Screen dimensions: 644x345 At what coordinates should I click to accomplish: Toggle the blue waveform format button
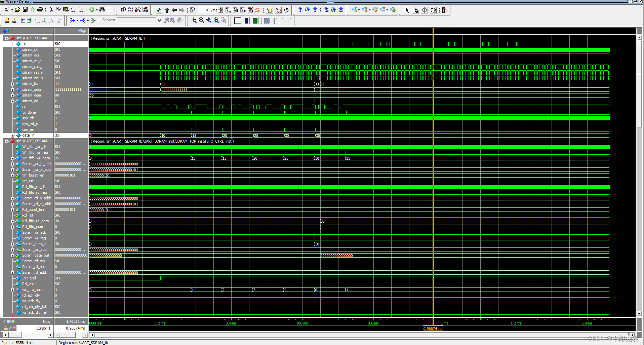[x=246, y=21]
